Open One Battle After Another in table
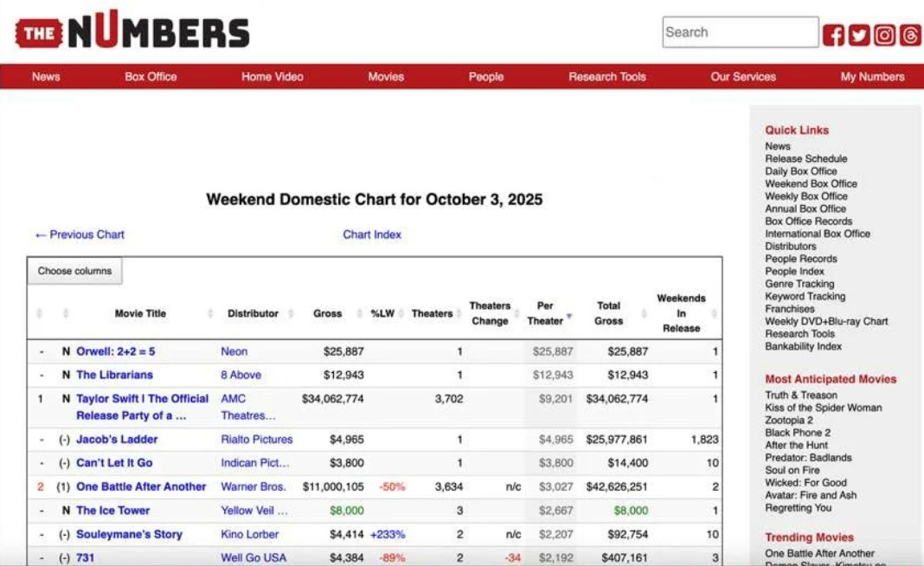This screenshot has height=566, width=924. point(141,486)
